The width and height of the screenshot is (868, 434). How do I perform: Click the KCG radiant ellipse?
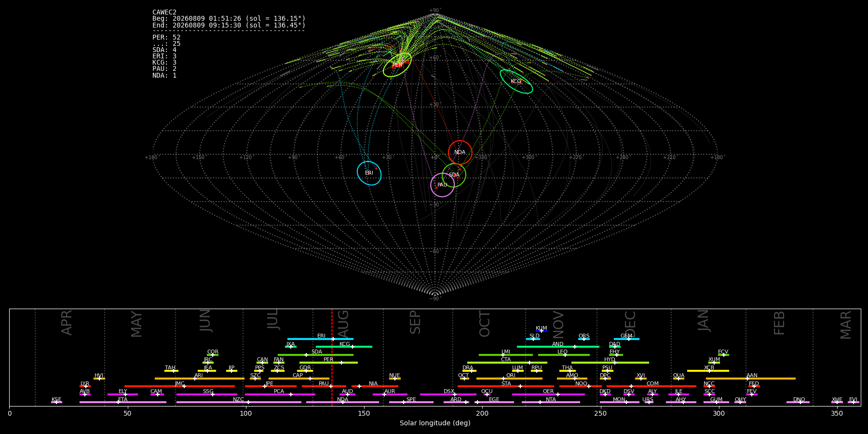516,81
